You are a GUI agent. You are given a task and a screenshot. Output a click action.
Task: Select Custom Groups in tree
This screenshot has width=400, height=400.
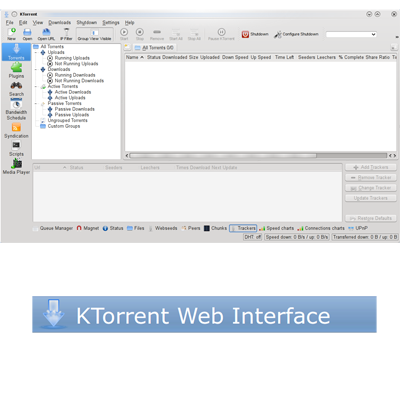click(60, 126)
